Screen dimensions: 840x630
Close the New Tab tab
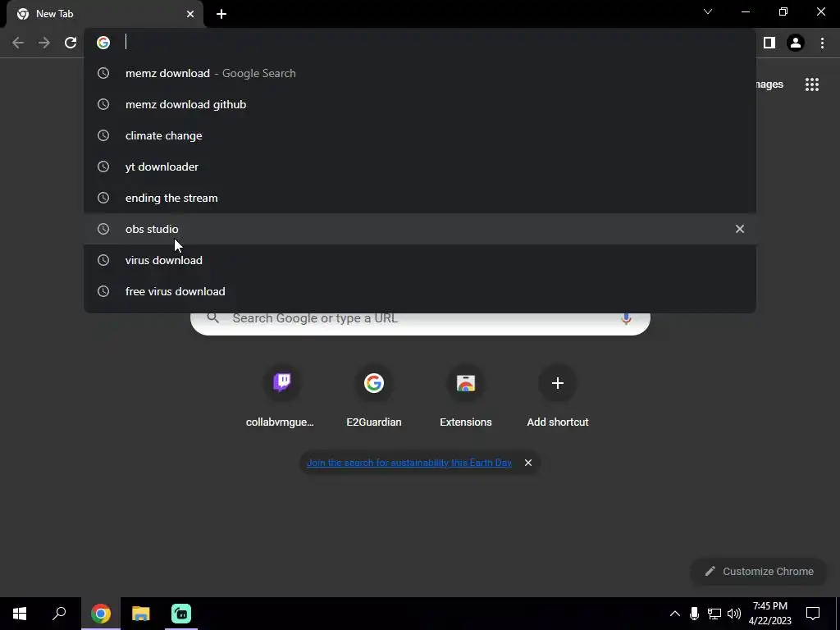[190, 14]
